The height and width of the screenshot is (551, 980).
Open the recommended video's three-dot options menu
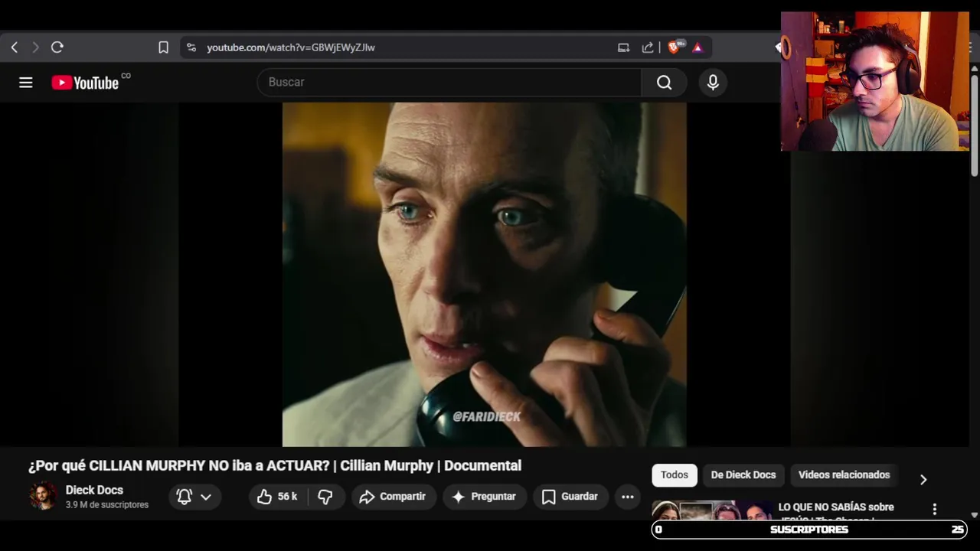pos(934,509)
